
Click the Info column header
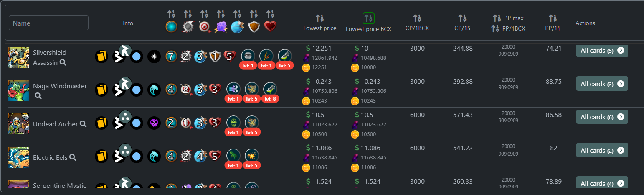click(x=128, y=23)
